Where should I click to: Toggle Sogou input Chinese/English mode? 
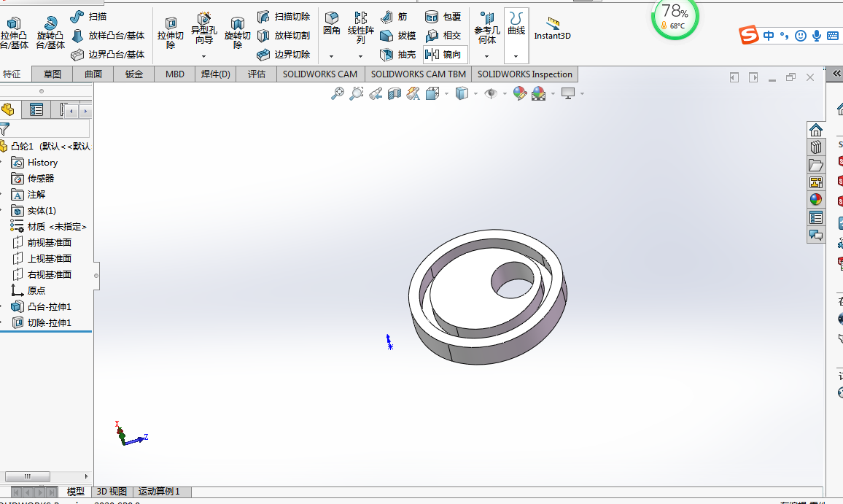coord(769,35)
